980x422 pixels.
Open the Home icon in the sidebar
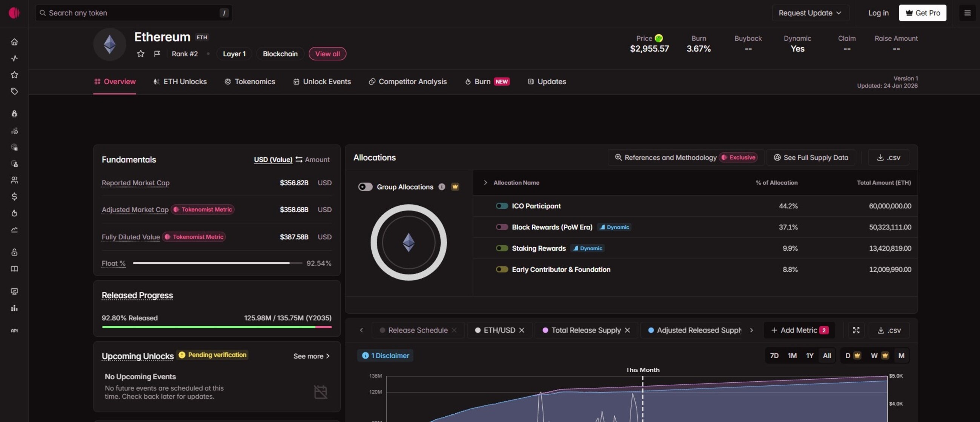tap(14, 42)
